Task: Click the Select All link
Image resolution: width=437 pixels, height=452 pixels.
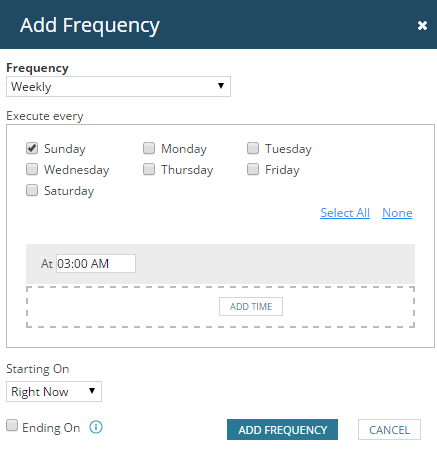Action: (345, 213)
